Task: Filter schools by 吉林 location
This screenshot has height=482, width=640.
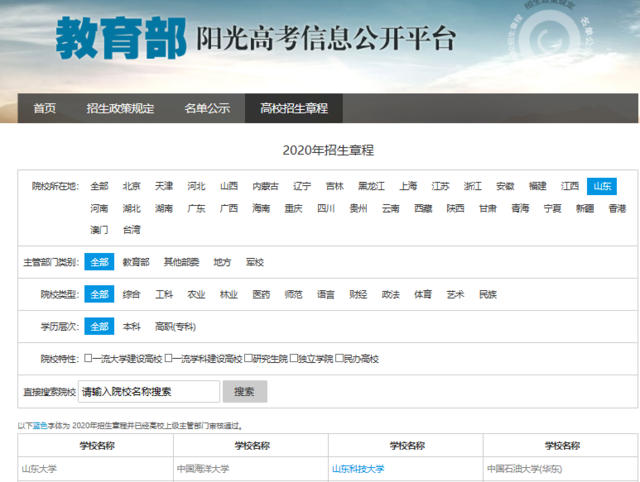Action: [335, 186]
